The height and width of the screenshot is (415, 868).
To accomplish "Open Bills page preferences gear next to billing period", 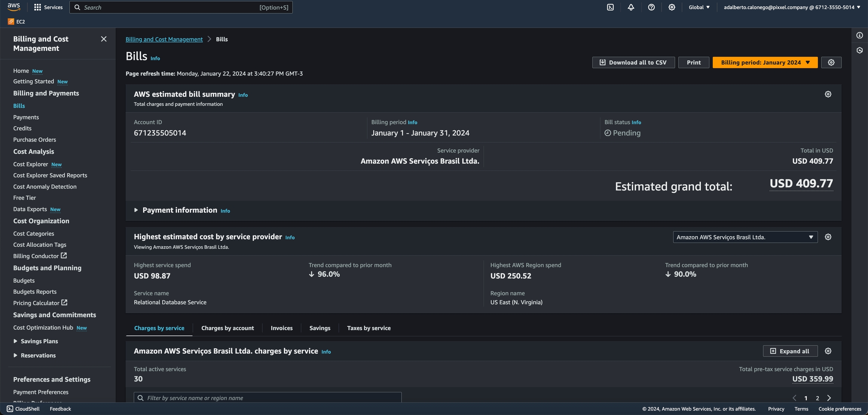I will coord(831,63).
